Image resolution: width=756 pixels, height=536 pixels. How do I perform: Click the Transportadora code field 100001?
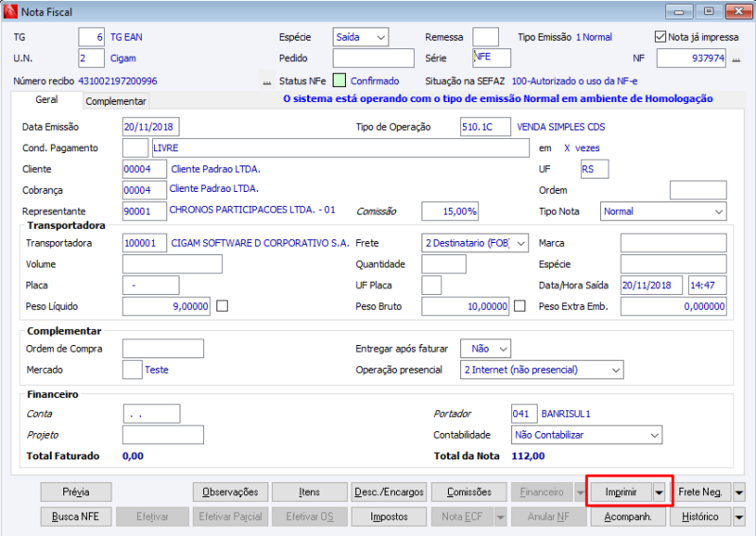(145, 243)
